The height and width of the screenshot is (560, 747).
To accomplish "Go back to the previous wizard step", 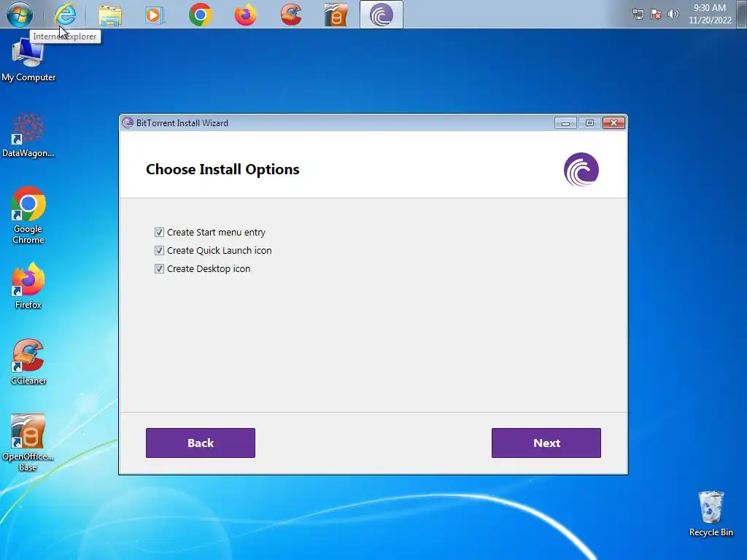I will click(201, 443).
